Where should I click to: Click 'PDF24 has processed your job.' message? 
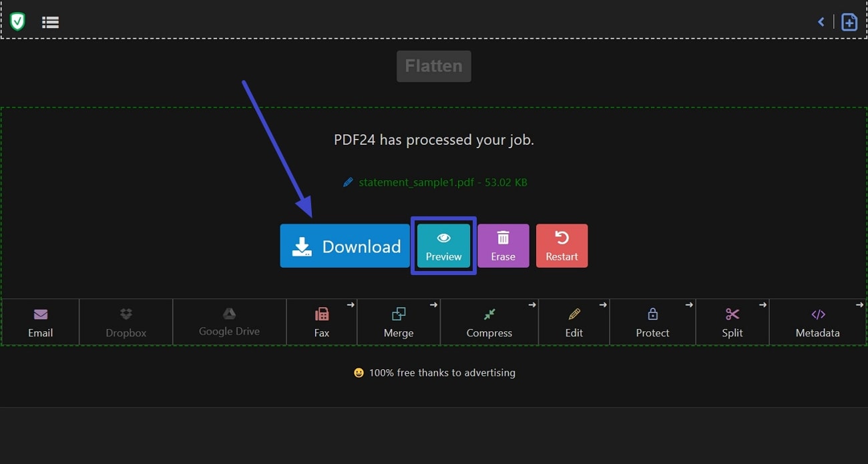tap(434, 140)
